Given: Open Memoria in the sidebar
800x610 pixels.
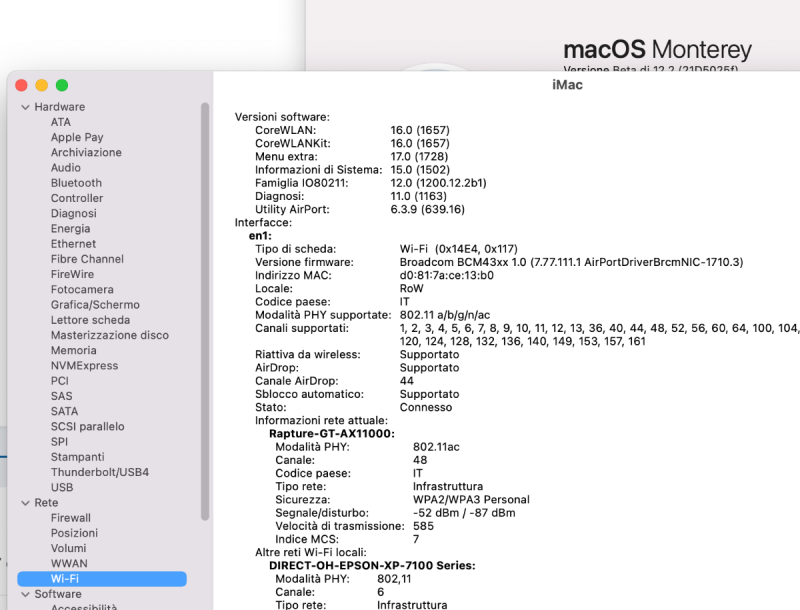Looking at the screenshot, I should pos(73,350).
